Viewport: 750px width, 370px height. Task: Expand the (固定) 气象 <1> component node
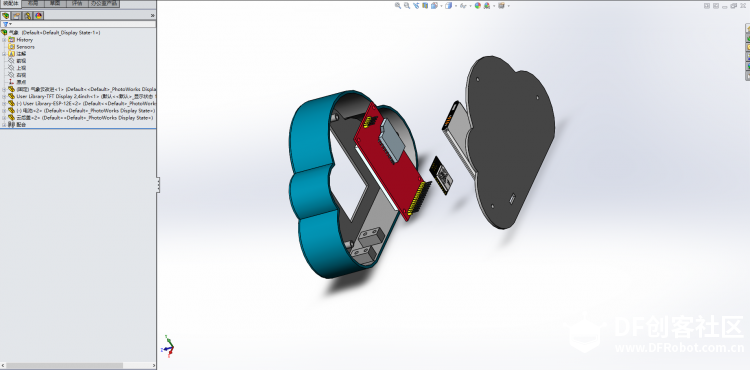point(4,89)
